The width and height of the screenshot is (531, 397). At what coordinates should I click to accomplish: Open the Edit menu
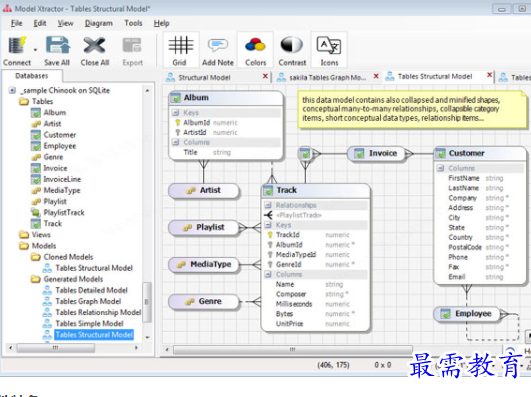click(x=40, y=23)
